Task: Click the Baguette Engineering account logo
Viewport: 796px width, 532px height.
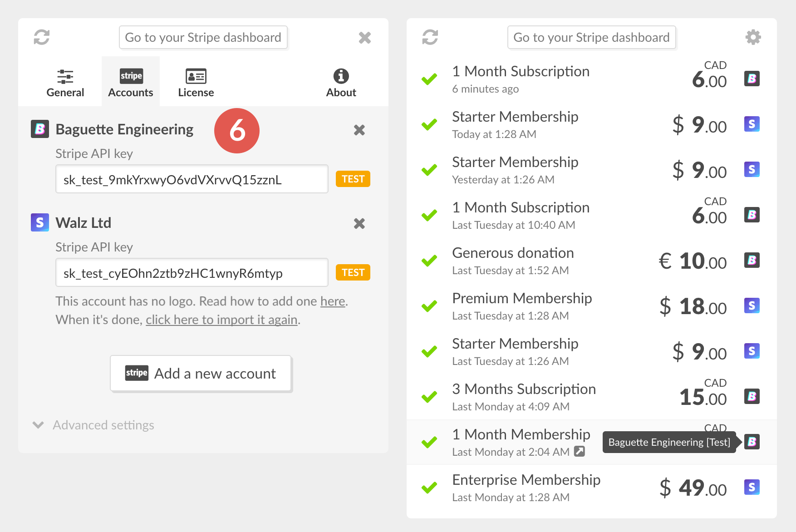Action: (40, 129)
